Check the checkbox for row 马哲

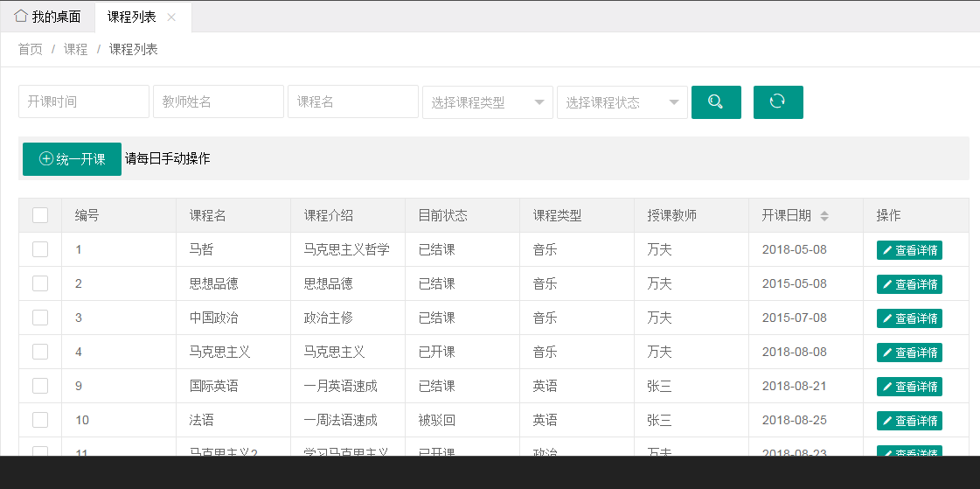click(40, 249)
